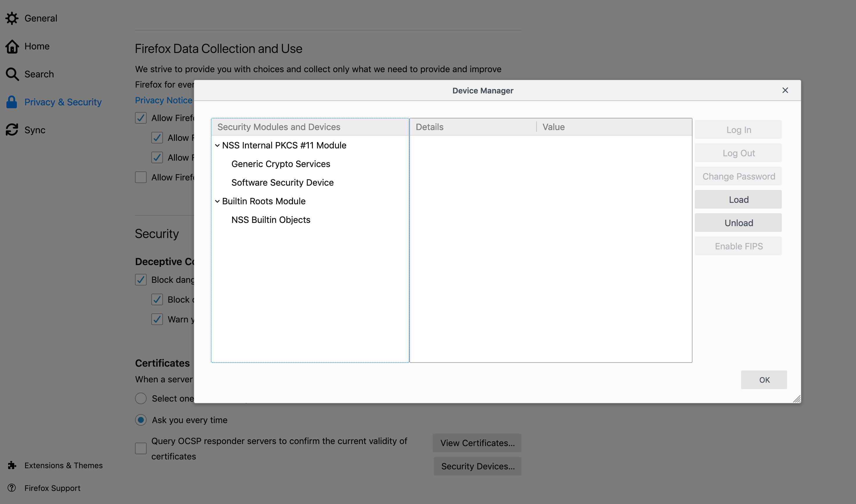The width and height of the screenshot is (856, 504).
Task: Confirm the dialog with the OK button
Action: 764,380
